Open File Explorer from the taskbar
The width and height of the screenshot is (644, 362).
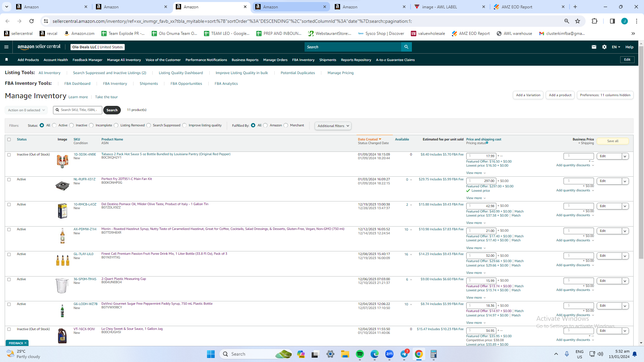(x=345, y=354)
